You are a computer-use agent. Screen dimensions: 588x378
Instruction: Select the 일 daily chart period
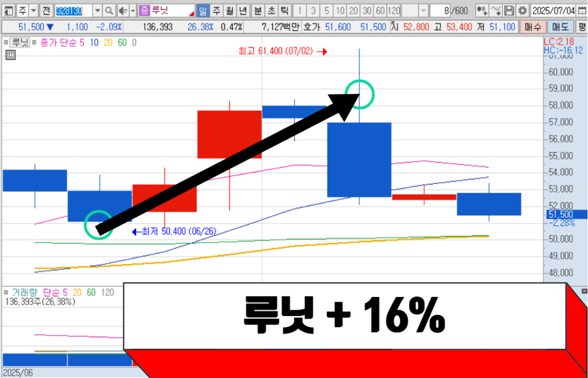[x=203, y=10]
